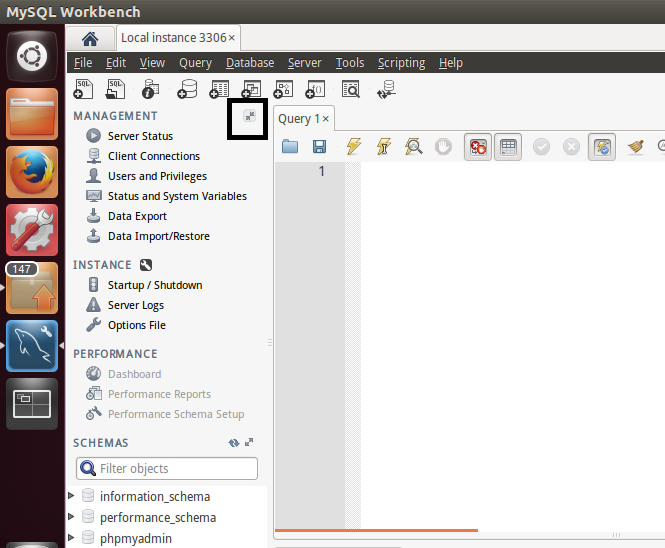Close the Local instance 3306 tab

[232, 38]
